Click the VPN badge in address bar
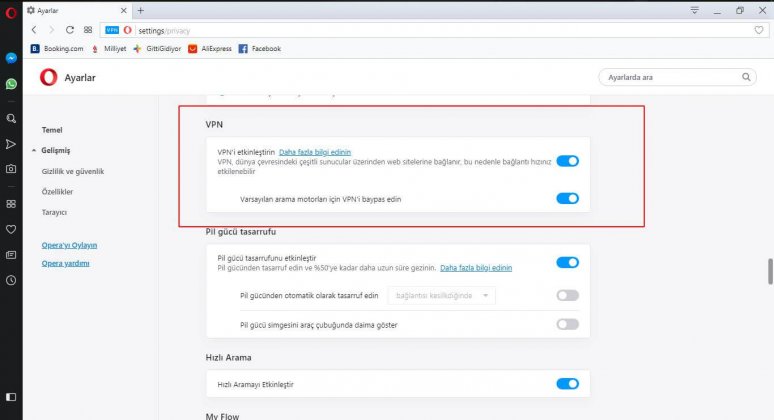This screenshot has height=420, width=774. [111, 30]
